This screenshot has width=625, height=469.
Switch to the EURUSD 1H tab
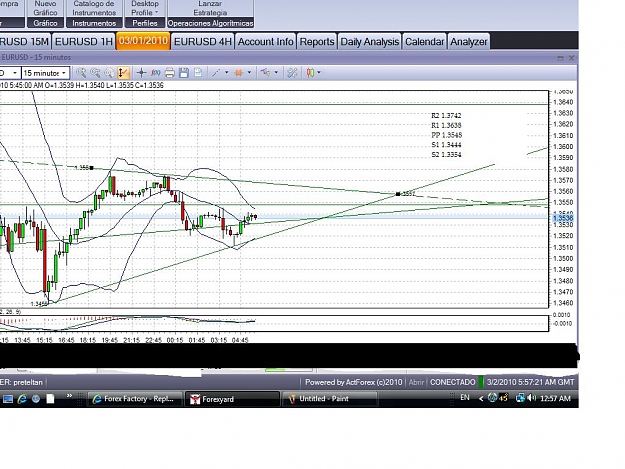click(x=84, y=42)
